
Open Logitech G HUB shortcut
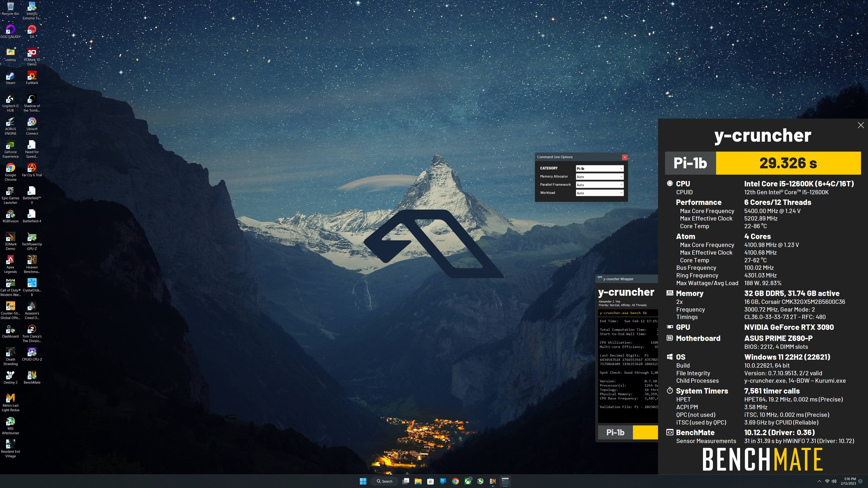tap(10, 103)
